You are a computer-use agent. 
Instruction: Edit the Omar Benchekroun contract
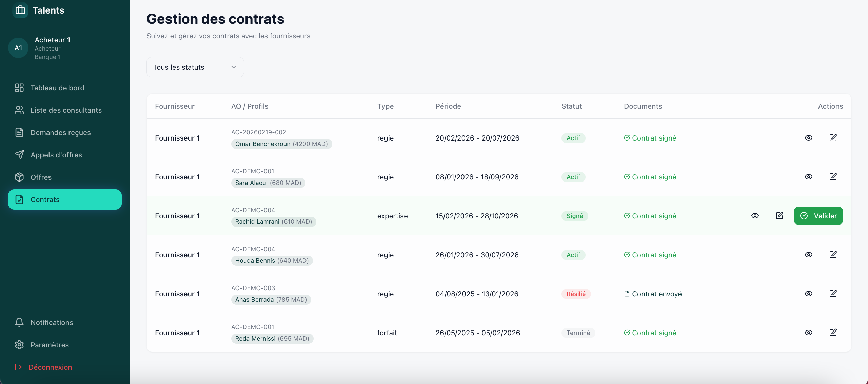point(833,138)
